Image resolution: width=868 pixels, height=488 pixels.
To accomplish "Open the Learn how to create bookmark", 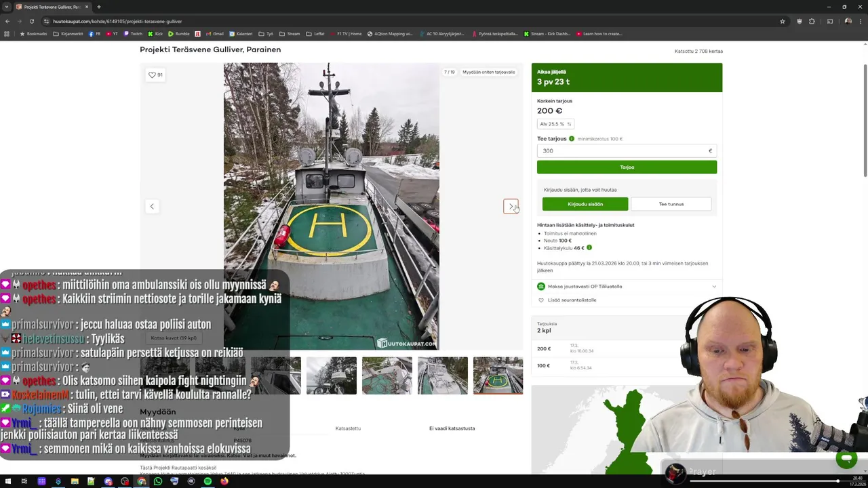I will click(x=599, y=34).
